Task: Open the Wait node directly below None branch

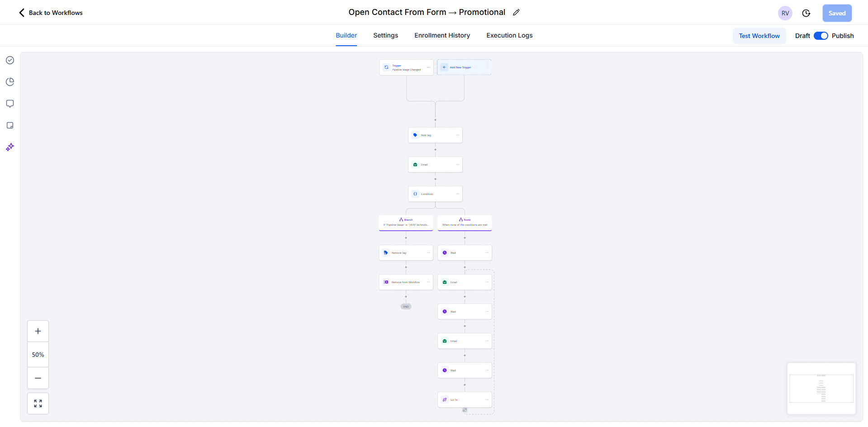Action: point(465,253)
